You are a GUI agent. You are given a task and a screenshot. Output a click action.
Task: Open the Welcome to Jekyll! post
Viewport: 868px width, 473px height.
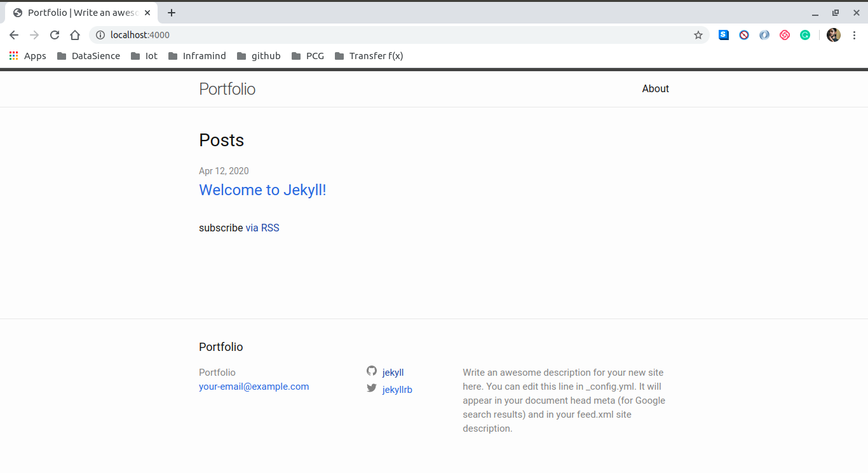tap(262, 190)
